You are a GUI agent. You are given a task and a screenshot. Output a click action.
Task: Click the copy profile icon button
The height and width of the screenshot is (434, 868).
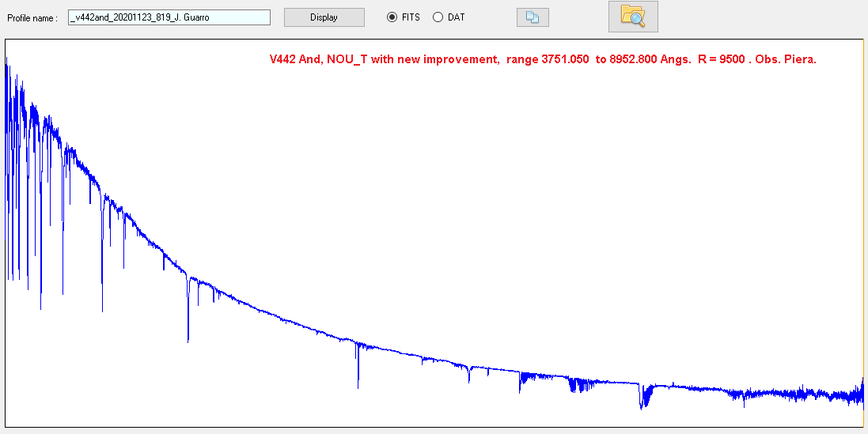(x=533, y=17)
